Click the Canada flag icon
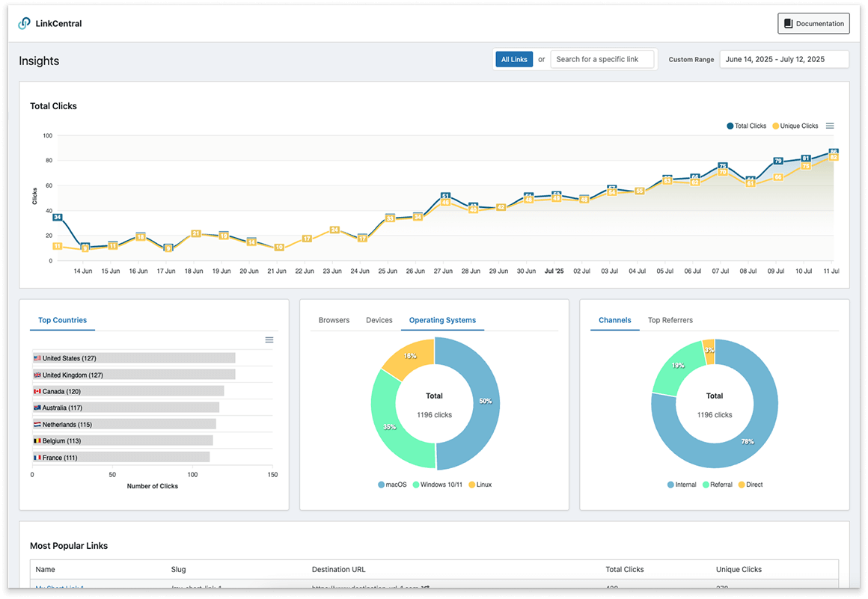The width and height of the screenshot is (868, 599). pyautogui.click(x=36, y=391)
